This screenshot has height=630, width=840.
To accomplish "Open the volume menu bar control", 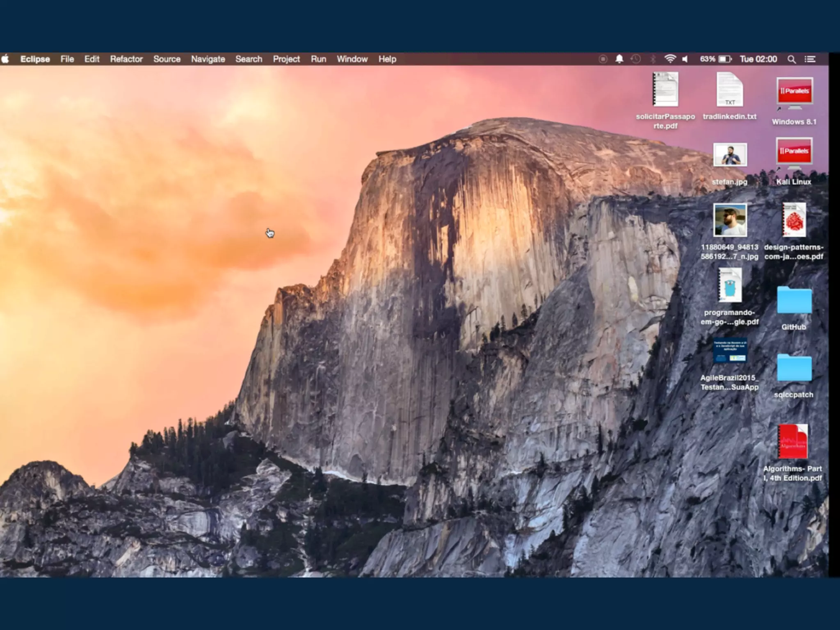I will tap(685, 59).
